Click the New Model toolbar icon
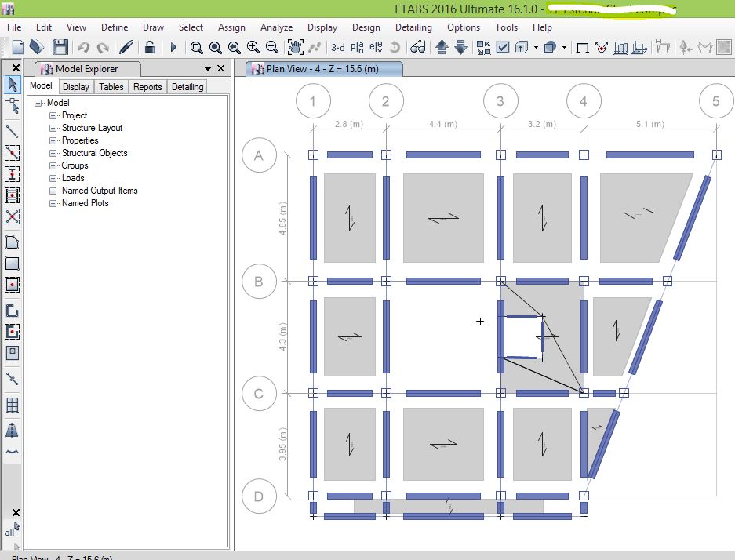 (18, 47)
